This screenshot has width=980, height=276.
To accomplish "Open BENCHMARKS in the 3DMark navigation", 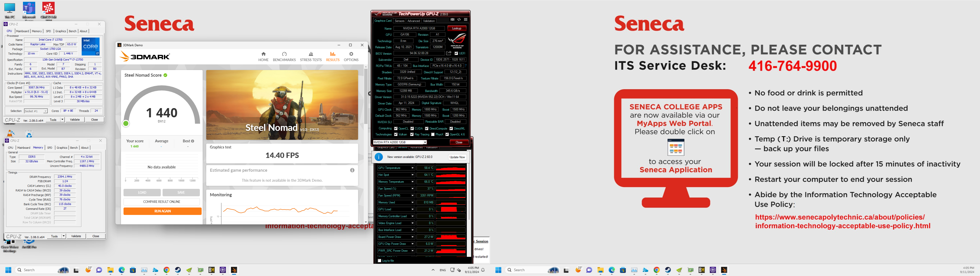I will point(284,57).
